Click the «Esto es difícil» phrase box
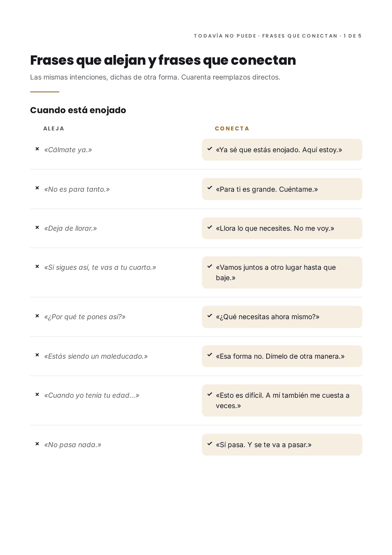This screenshot has height=555, width=392. [x=282, y=401]
